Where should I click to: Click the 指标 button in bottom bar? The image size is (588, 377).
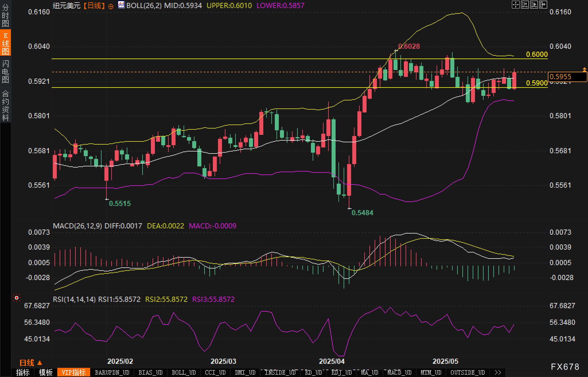23,372
